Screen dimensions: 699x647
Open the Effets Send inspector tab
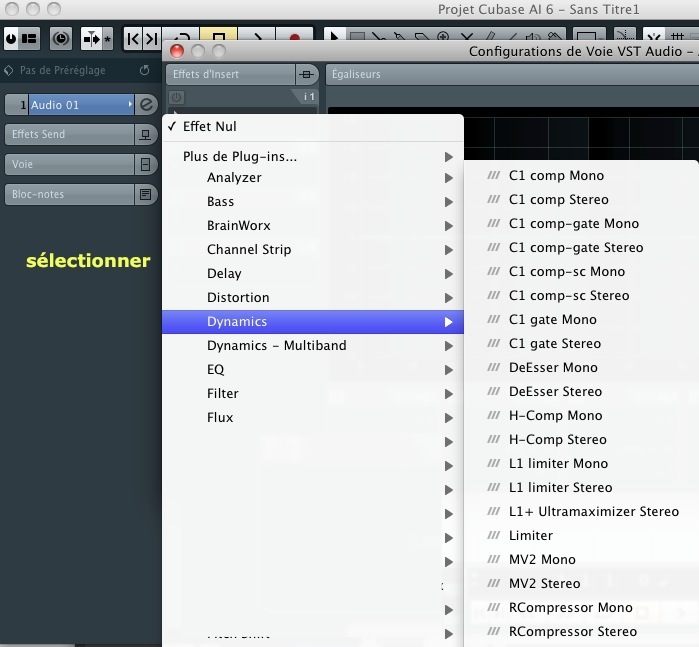point(70,135)
